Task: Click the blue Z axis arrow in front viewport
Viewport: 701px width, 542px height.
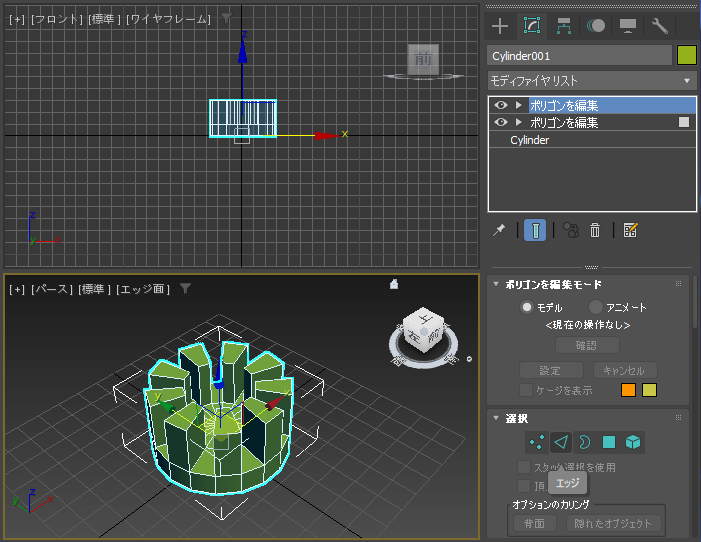Action: (x=242, y=51)
